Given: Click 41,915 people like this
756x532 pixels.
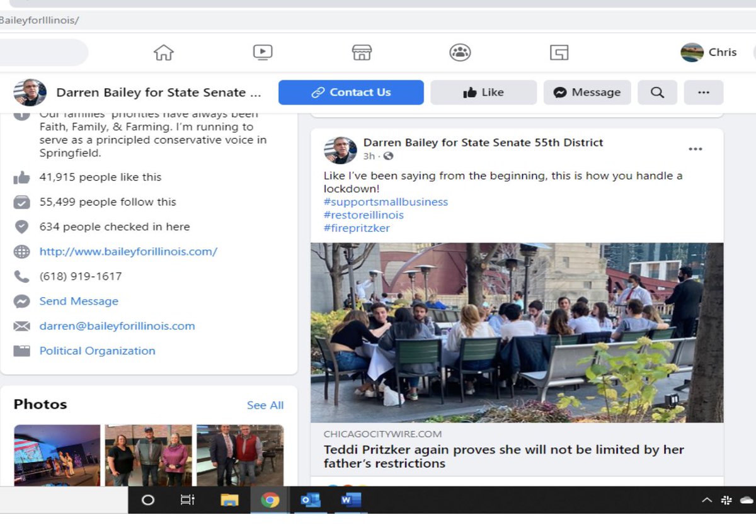Looking at the screenshot, I should (x=100, y=177).
